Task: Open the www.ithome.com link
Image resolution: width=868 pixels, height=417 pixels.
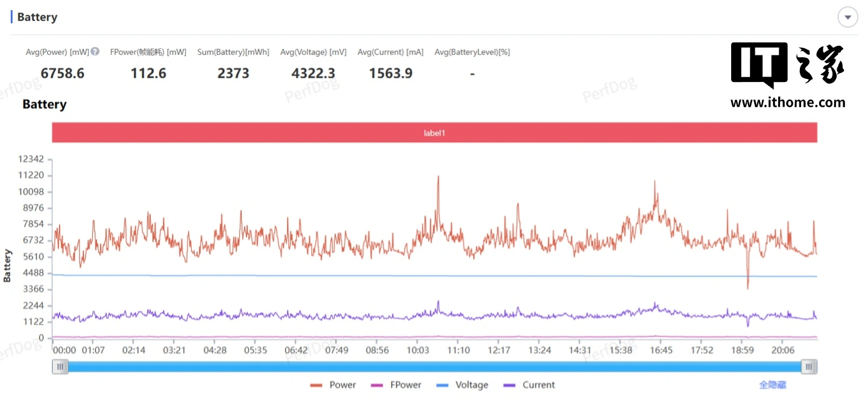Action: click(x=787, y=102)
